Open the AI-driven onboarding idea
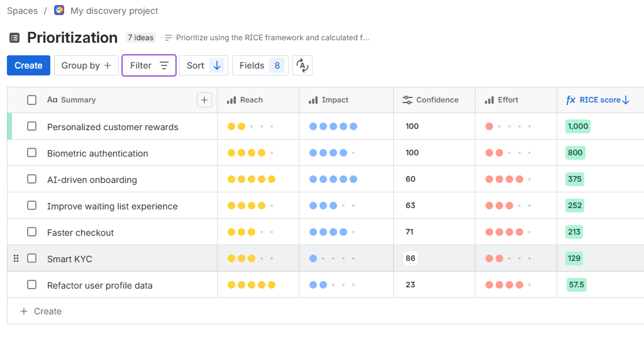 point(92,180)
